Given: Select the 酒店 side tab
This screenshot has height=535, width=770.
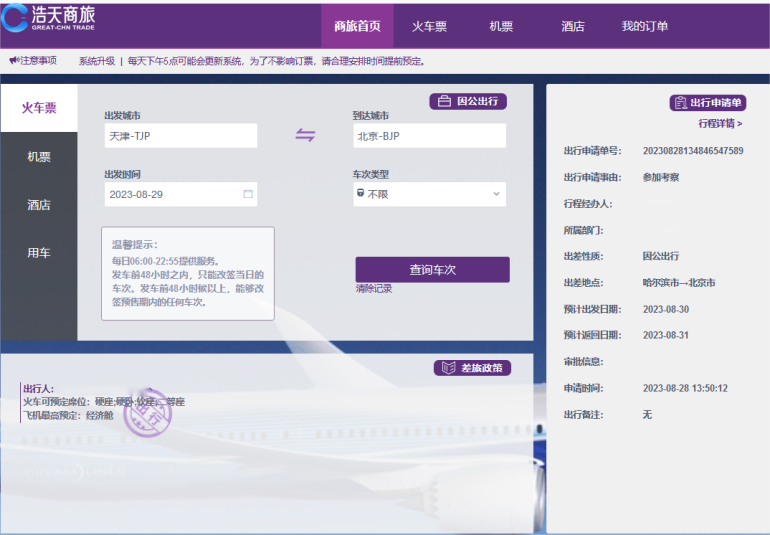Looking at the screenshot, I should [x=39, y=205].
